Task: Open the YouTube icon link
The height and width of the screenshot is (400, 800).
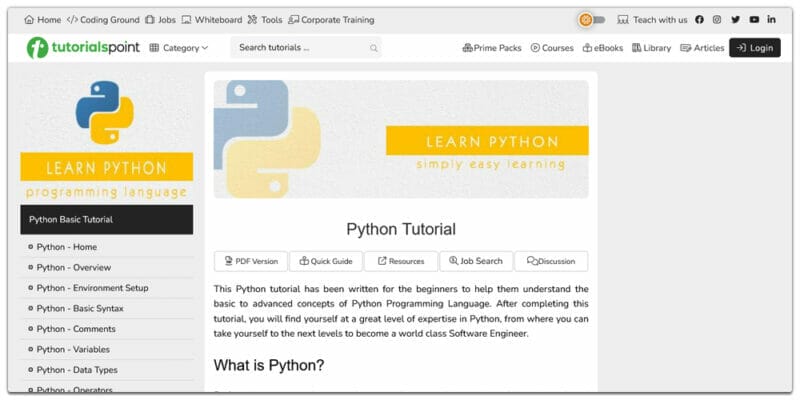Action: (x=754, y=20)
